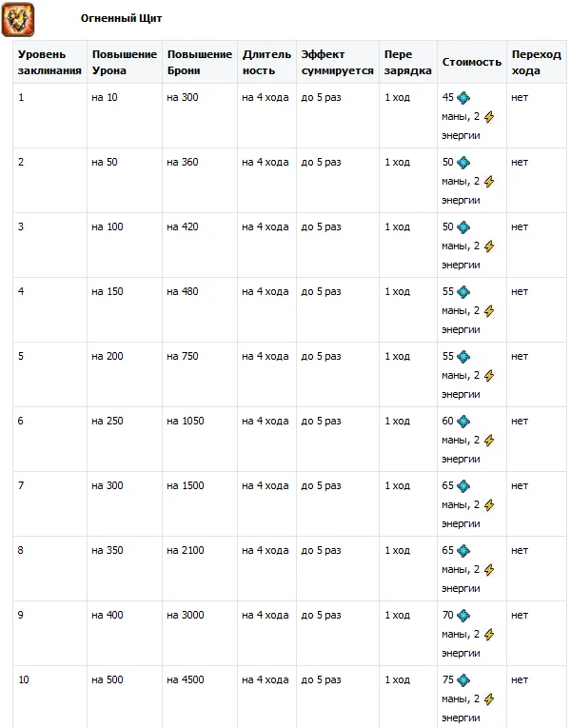The width and height of the screenshot is (571, 728).
Task: Click the "Огненный Щит" title text
Action: (x=114, y=18)
